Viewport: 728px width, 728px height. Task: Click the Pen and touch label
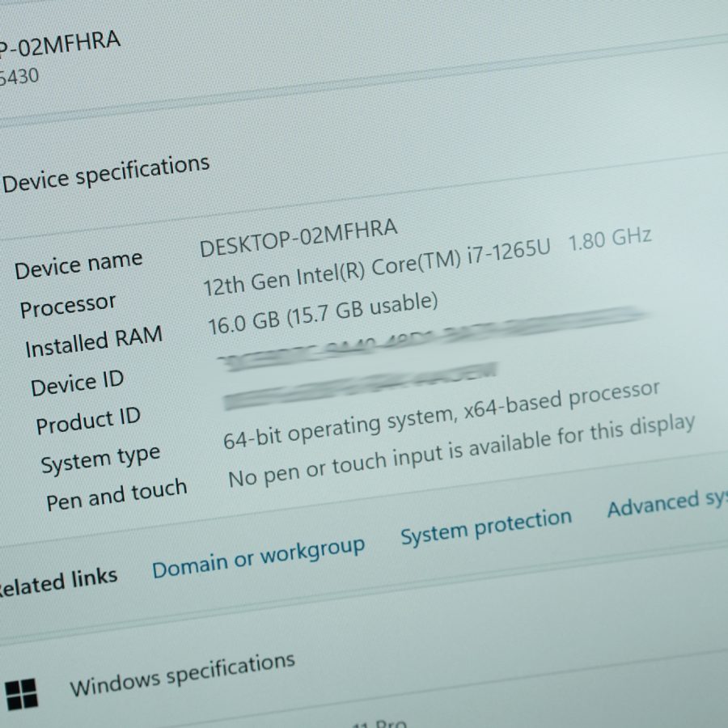click(116, 495)
